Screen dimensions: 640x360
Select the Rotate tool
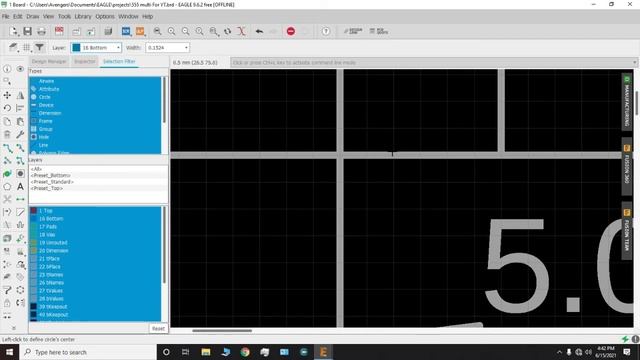7,108
